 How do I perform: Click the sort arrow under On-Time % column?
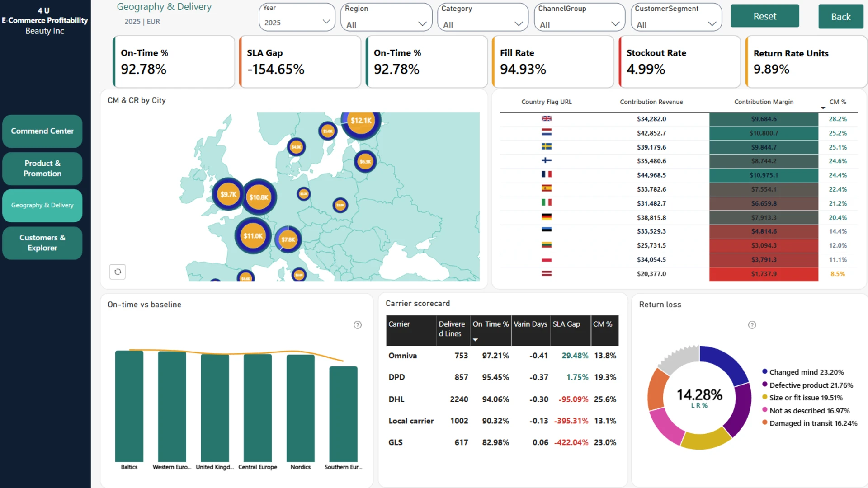click(x=475, y=340)
